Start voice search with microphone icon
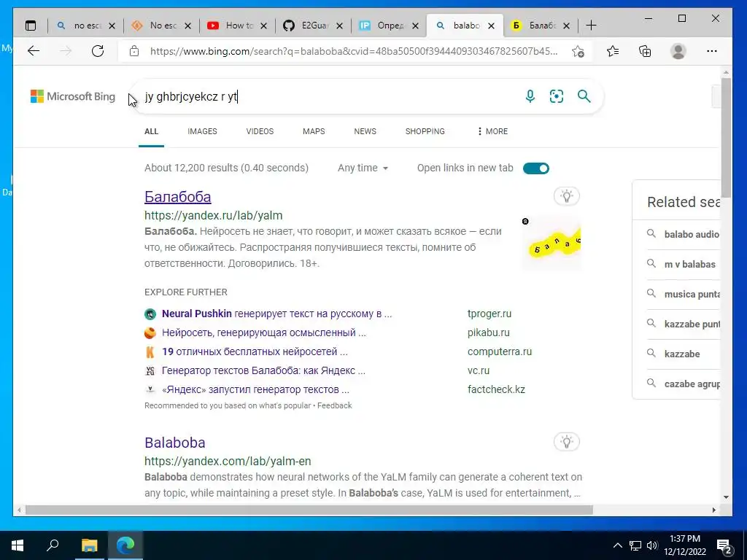Viewport: 747px width, 560px height. (x=530, y=96)
